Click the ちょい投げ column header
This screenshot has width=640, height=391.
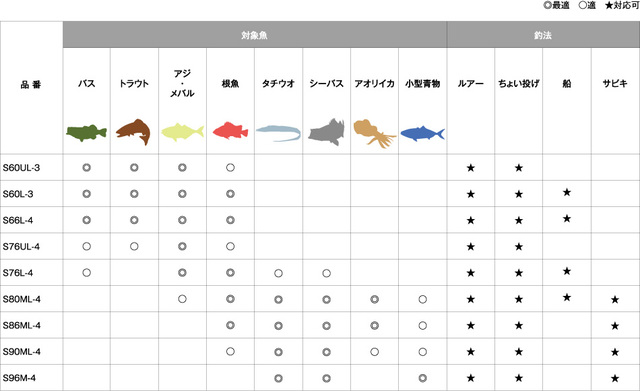point(519,84)
